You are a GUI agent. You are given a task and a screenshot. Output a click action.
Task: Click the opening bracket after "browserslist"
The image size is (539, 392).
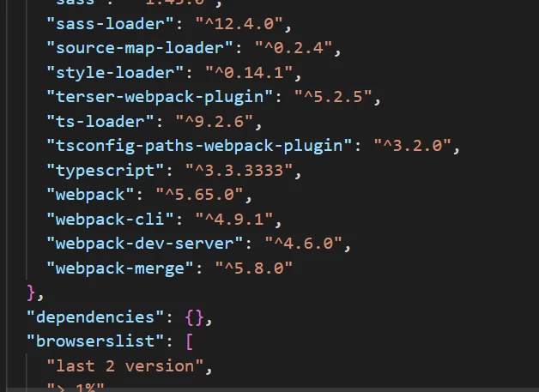[x=190, y=342]
